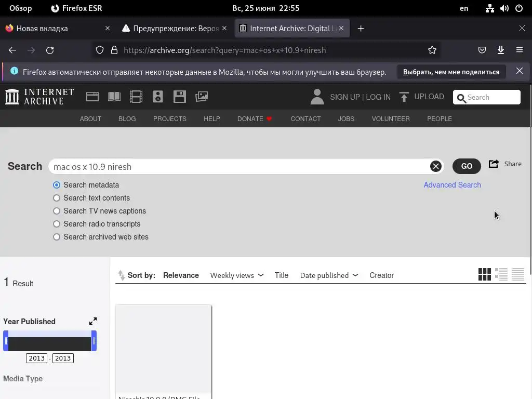The height and width of the screenshot is (399, 532).
Task: Open Firefox application menu
Action: [520, 50]
